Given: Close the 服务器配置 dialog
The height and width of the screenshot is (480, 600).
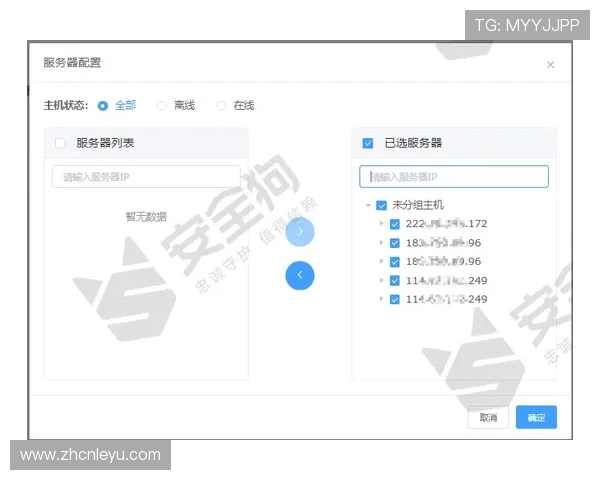Looking at the screenshot, I should pos(550,65).
